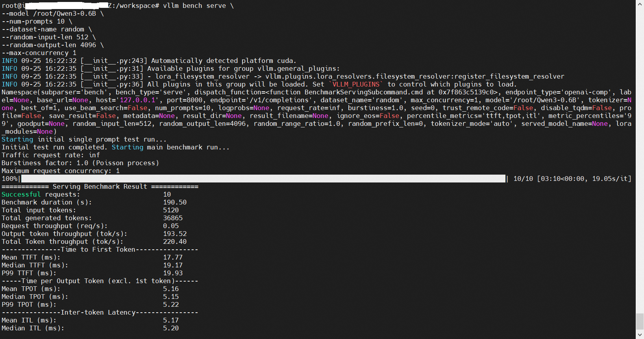Click the 'Maximum request concurrency: 1' line
Viewport: 644px width, 339px height.
click(61, 171)
